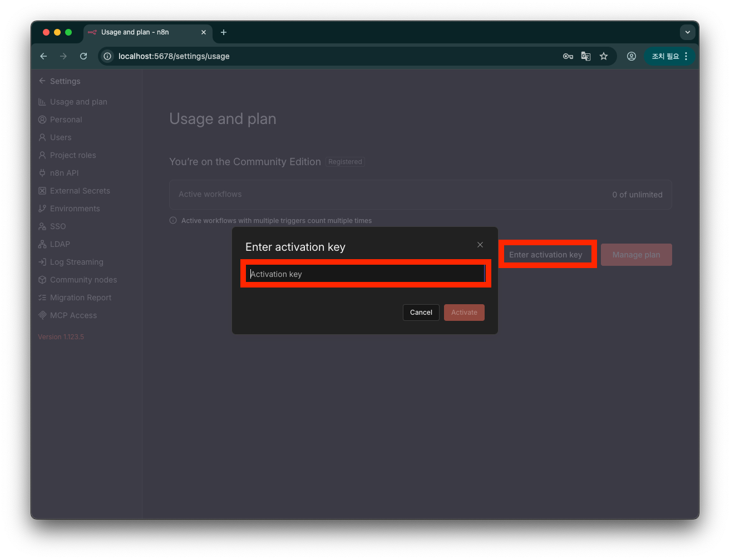Click the browser back arrow
730x560 pixels.
(x=43, y=56)
